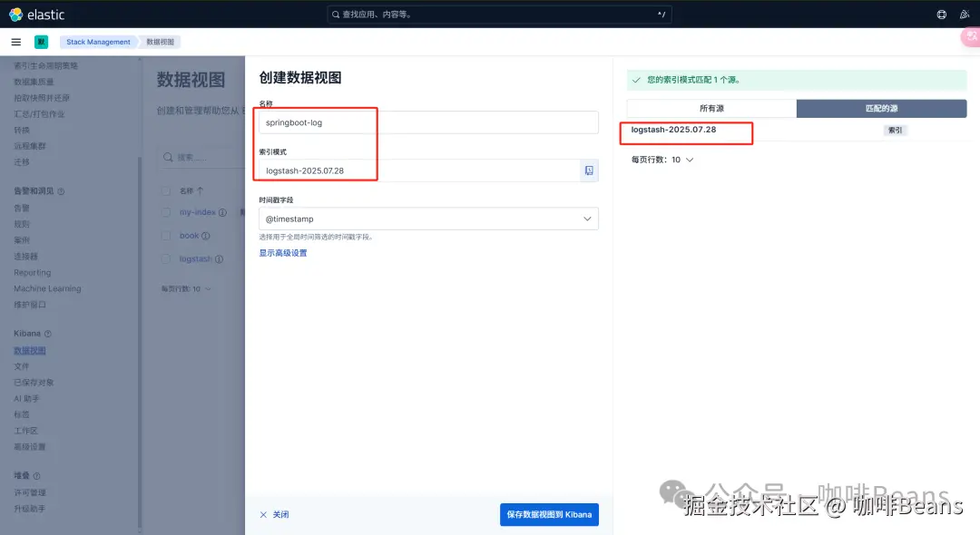Switch to the 匹配的源 tab
The image size is (980, 535).
(881, 108)
